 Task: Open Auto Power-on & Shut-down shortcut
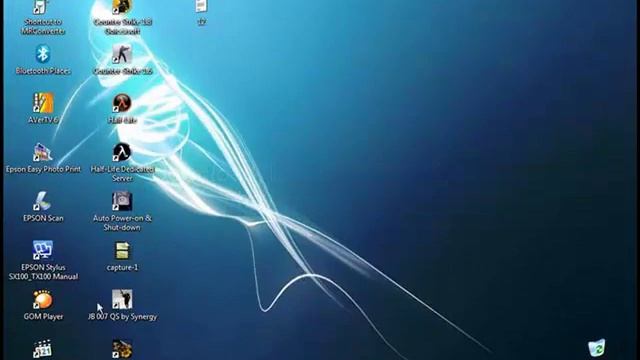tap(122, 201)
